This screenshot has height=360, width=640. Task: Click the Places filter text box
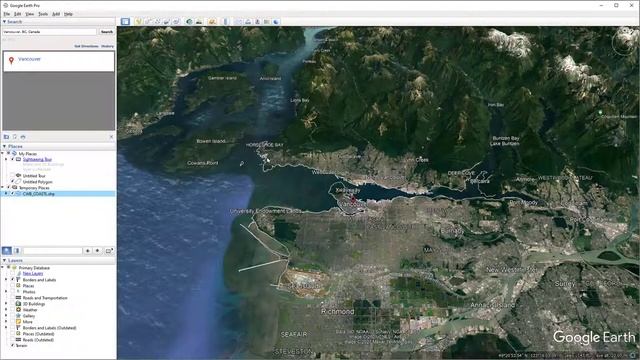coord(53,251)
